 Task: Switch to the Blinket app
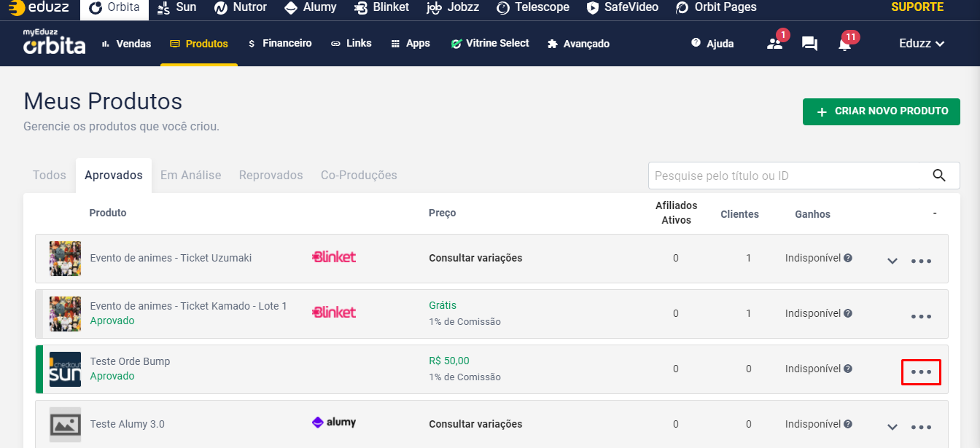(x=381, y=7)
